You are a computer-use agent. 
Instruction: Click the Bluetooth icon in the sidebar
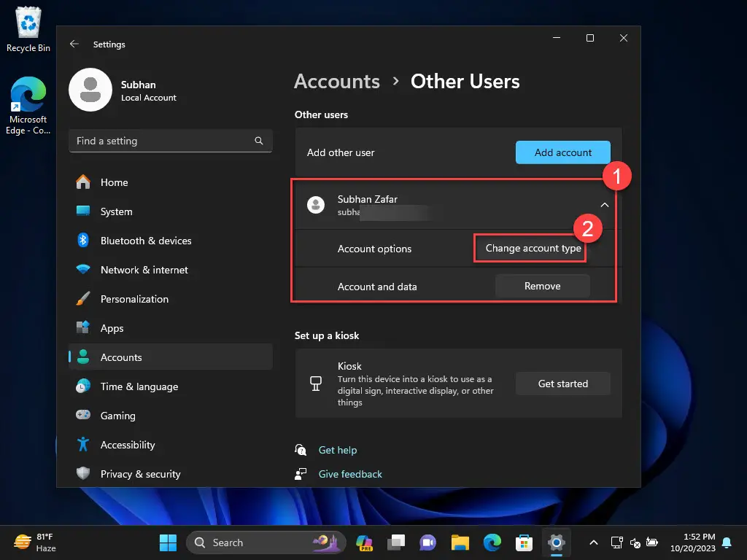(83, 240)
